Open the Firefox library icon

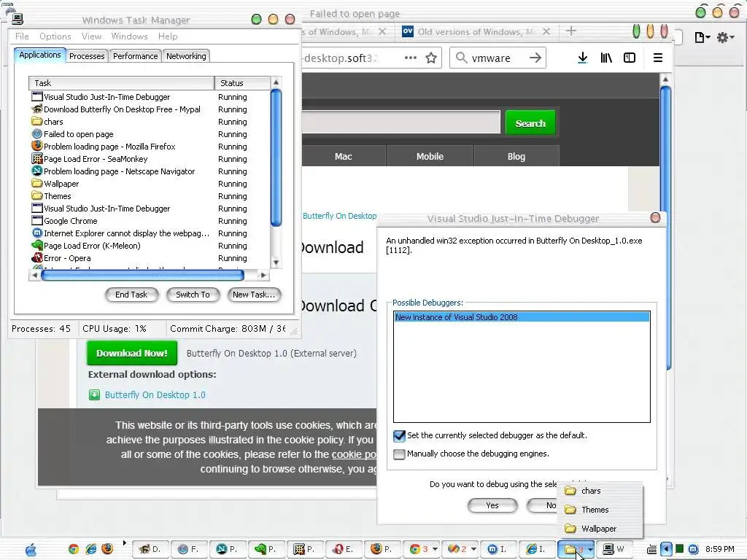606,58
